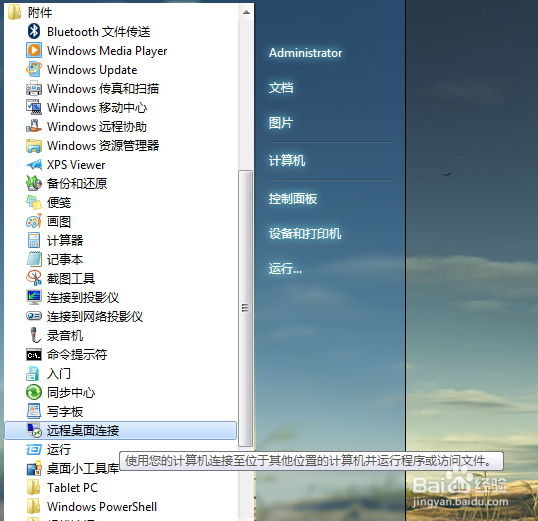Select the '远程桌面连接' text label
The width and height of the screenshot is (538, 521).
(83, 430)
